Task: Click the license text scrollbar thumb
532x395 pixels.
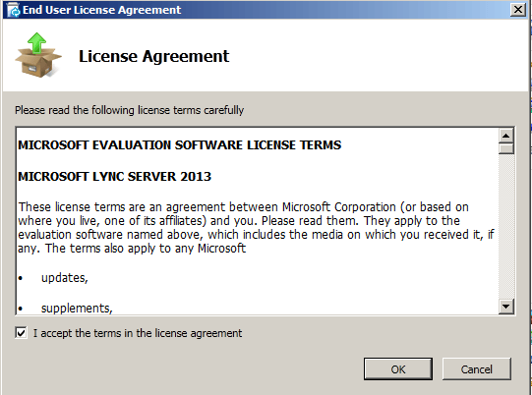Action: pyautogui.click(x=506, y=148)
